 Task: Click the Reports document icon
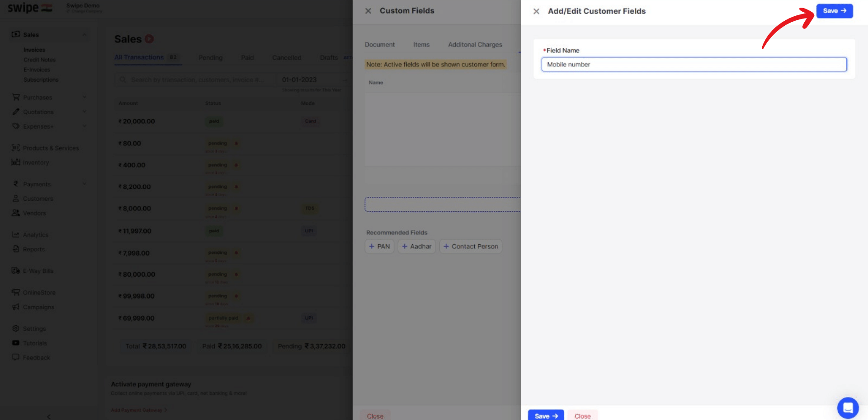pyautogui.click(x=16, y=249)
